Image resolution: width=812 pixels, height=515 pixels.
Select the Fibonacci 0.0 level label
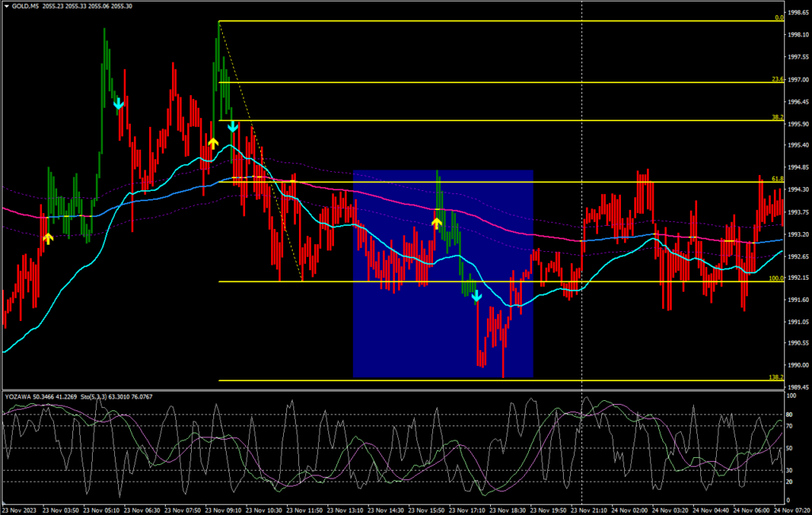click(x=779, y=17)
